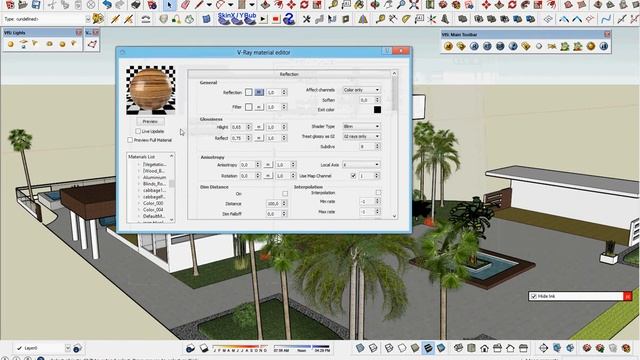The width and height of the screenshot is (640, 360).
Task: Click the Anisotropy map m button
Action: point(268,165)
